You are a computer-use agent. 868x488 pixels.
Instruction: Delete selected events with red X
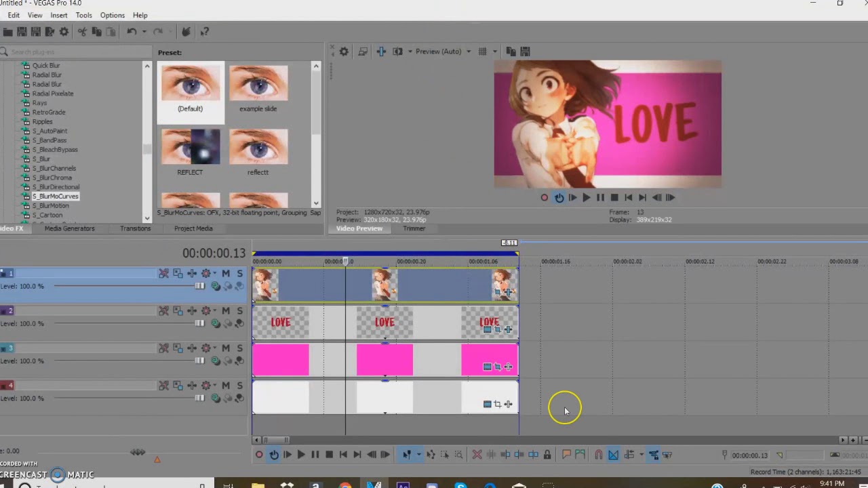(477, 455)
